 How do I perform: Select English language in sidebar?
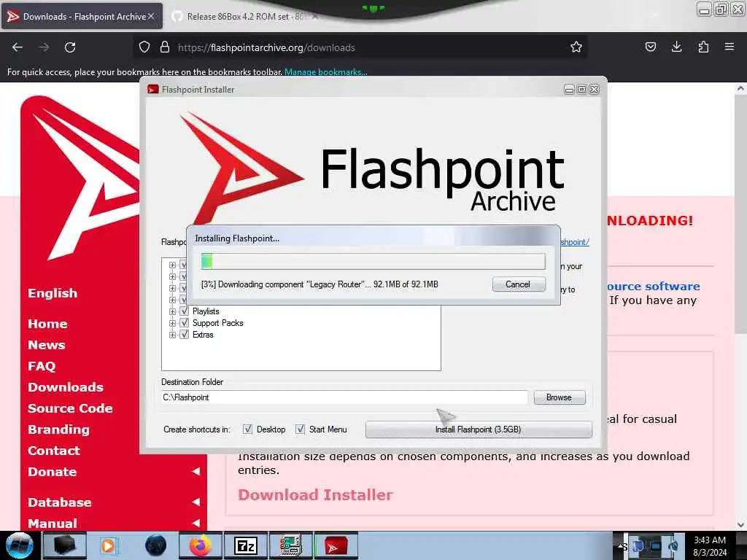53,293
